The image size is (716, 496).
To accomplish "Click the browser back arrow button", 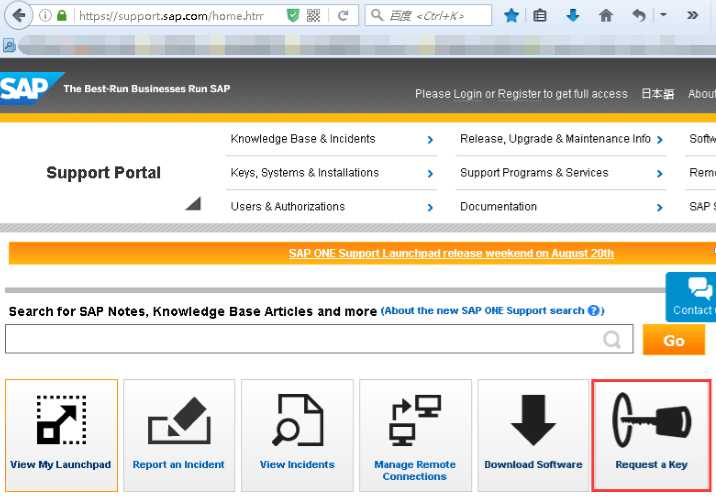I will [x=19, y=16].
